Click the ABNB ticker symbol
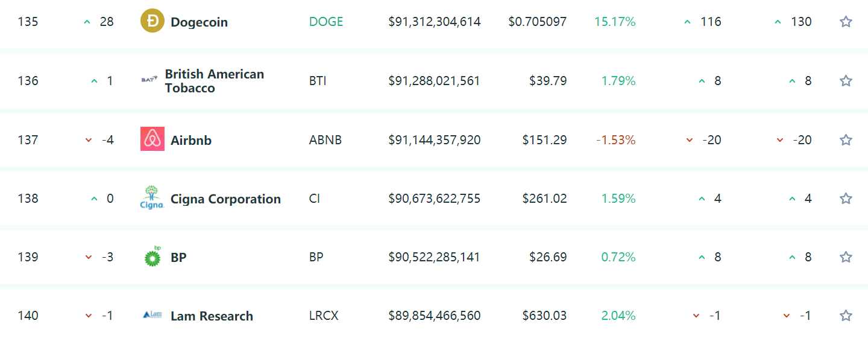 point(325,140)
